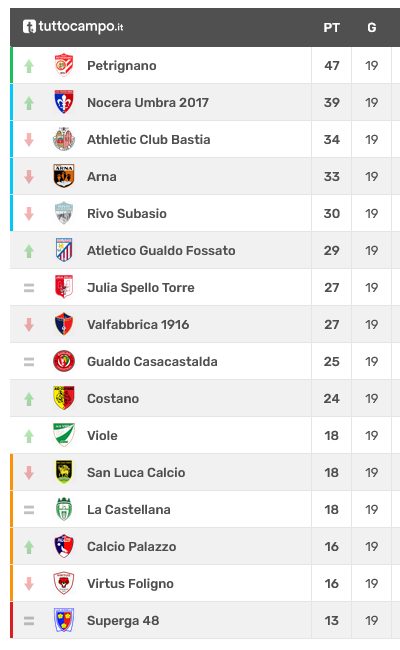Open the La Castellana team link
This screenshot has height=650, width=400.
point(128,509)
